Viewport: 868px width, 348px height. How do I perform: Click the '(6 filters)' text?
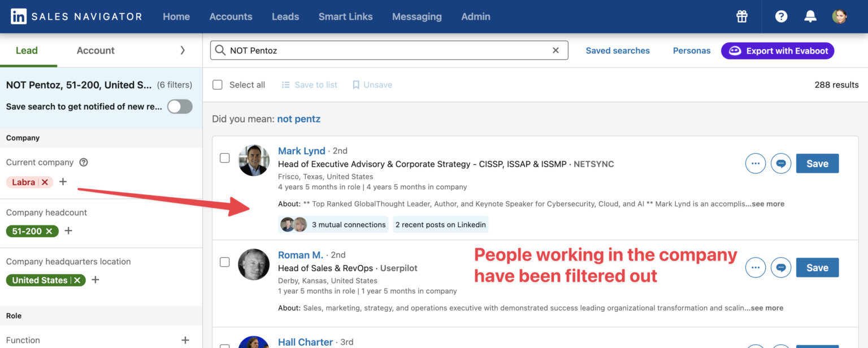coord(175,85)
